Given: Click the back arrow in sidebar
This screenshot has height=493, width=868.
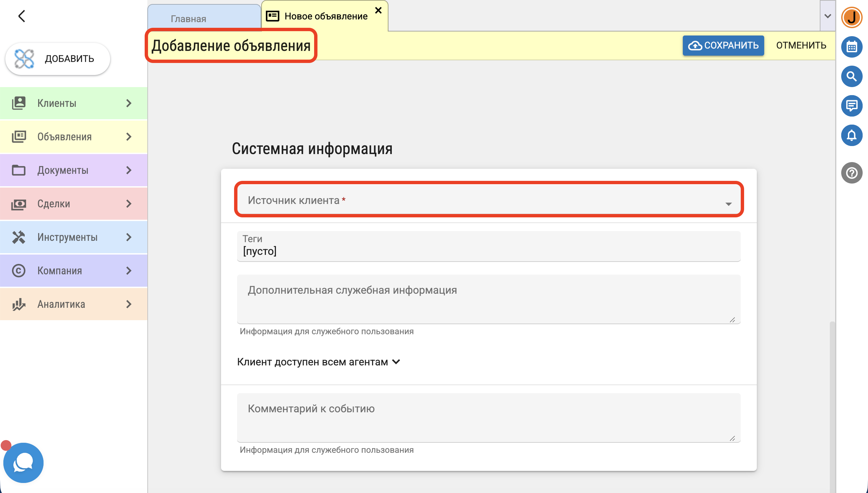Looking at the screenshot, I should click(22, 16).
